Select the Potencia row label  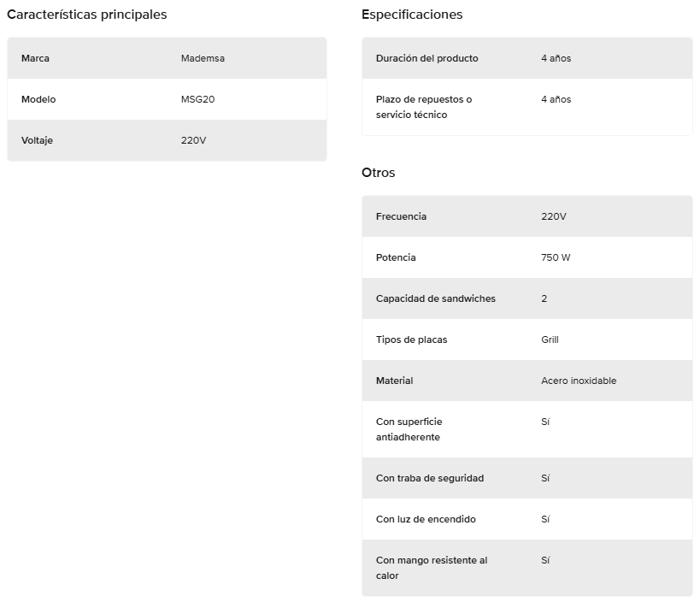pyautogui.click(x=396, y=257)
